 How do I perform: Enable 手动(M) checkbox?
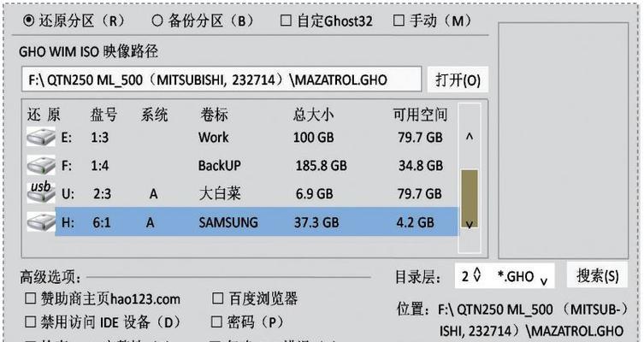pos(399,21)
